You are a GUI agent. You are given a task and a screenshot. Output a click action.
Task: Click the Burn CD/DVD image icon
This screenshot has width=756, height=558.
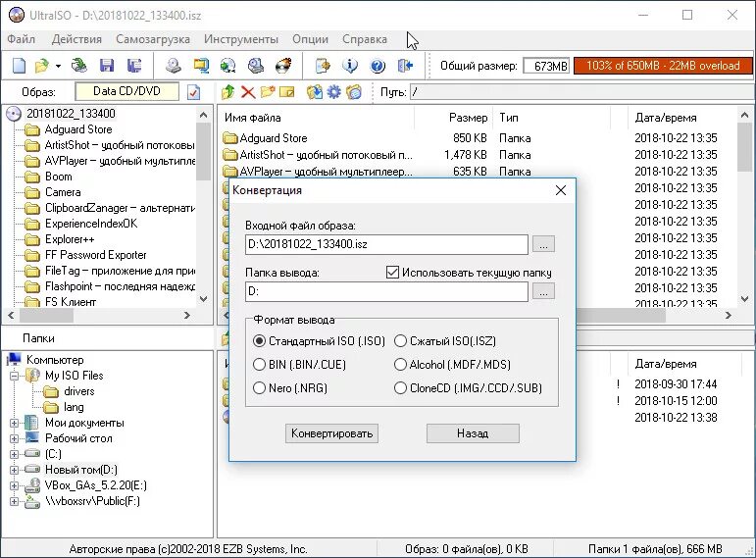283,65
